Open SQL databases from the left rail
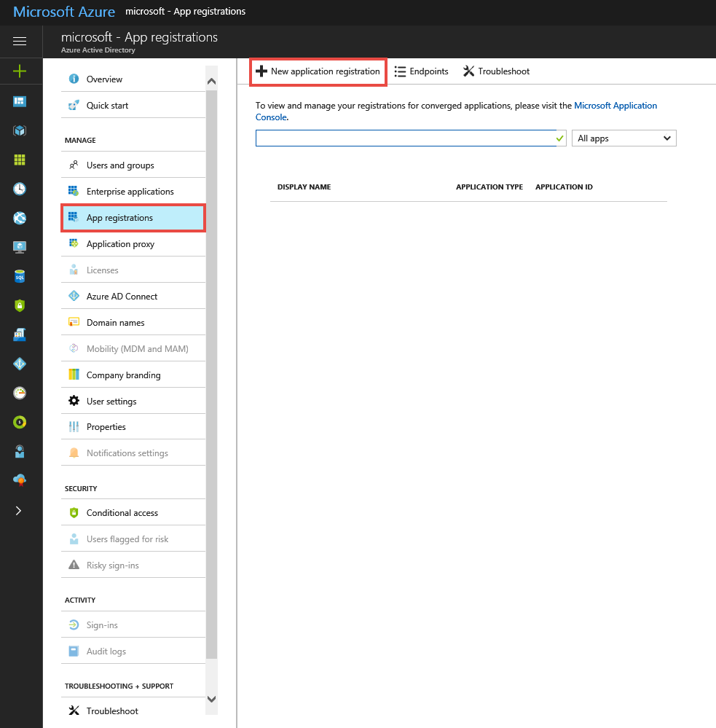The width and height of the screenshot is (716, 728). click(20, 276)
